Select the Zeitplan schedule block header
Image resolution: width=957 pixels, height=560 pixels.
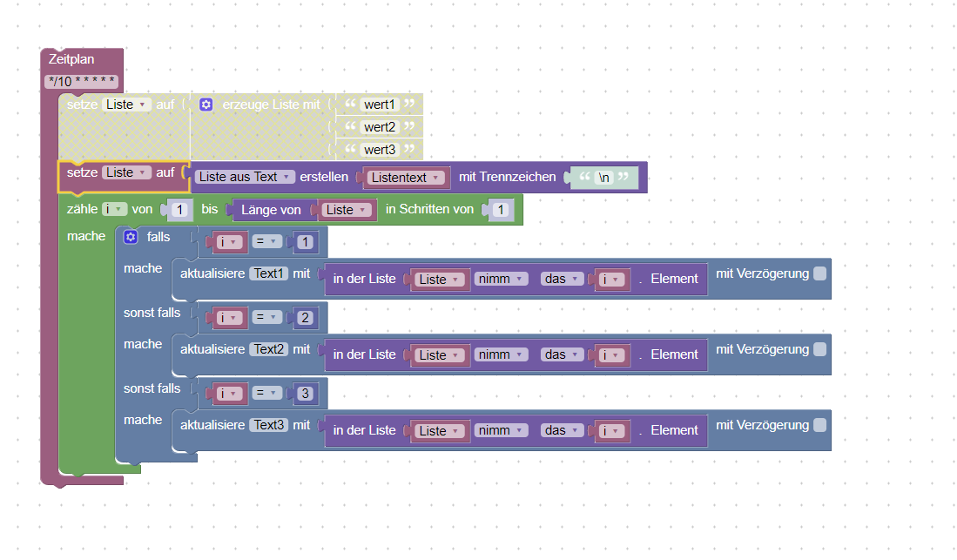[71, 59]
